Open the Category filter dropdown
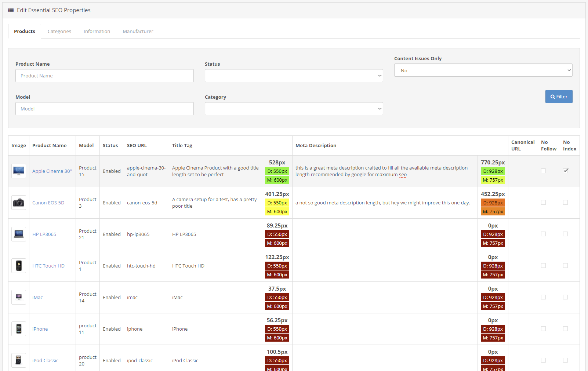Viewport: 588px width, 371px height. click(x=294, y=109)
